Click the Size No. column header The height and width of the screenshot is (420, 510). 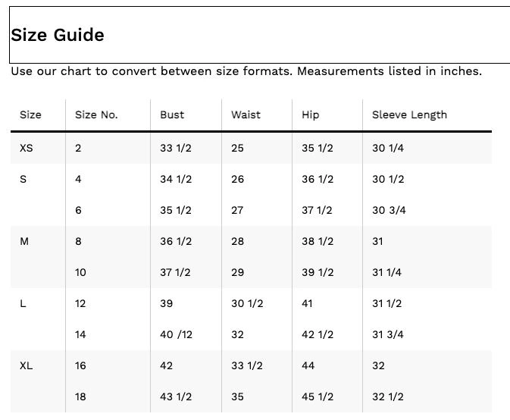96,115
